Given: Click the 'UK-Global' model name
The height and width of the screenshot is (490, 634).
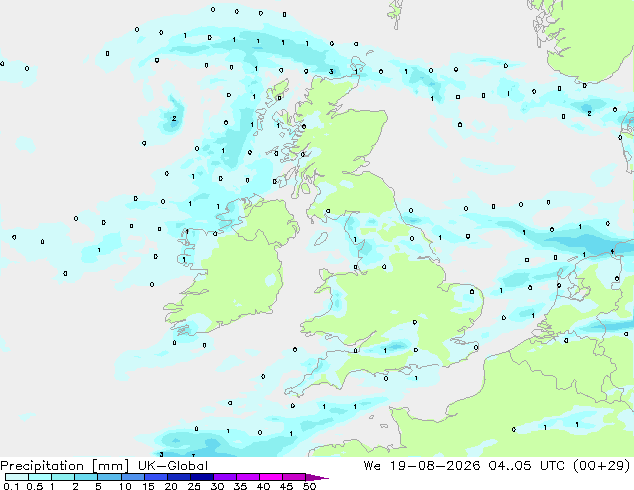Looking at the screenshot, I should [x=173, y=466].
